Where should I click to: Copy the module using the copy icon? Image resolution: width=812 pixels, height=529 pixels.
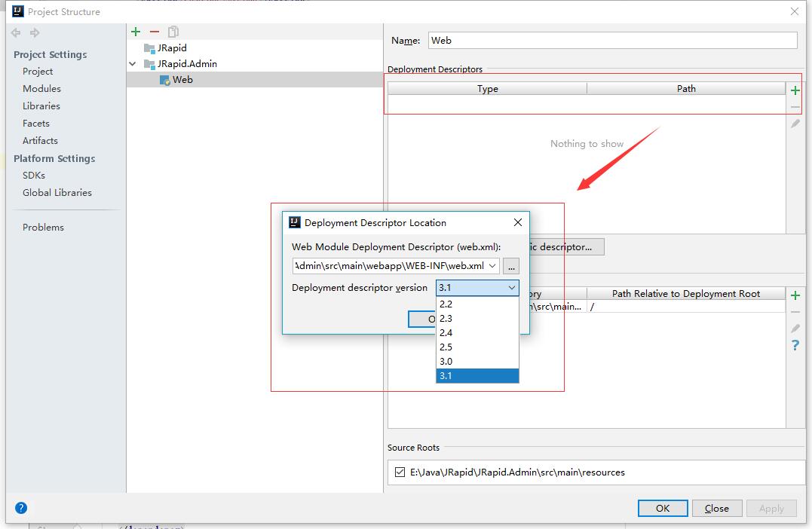(172, 32)
